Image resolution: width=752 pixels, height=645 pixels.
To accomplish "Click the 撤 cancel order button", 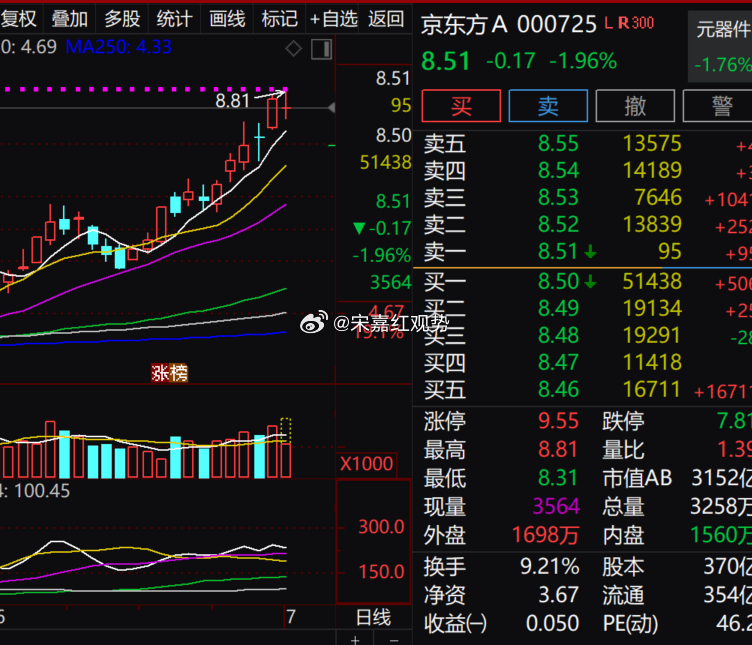I will click(635, 106).
